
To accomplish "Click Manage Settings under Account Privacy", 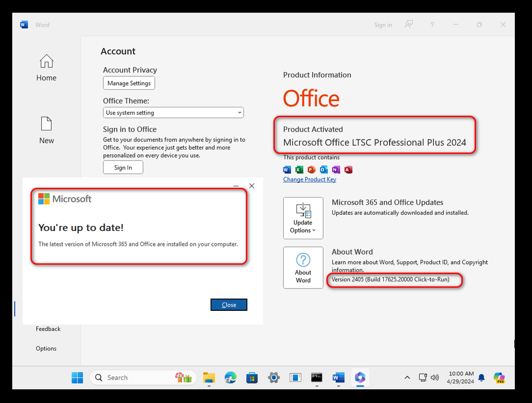I will click(129, 83).
